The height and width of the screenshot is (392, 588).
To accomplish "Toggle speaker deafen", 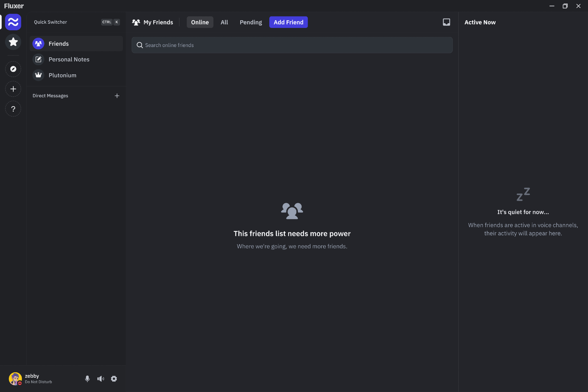I will pyautogui.click(x=101, y=379).
